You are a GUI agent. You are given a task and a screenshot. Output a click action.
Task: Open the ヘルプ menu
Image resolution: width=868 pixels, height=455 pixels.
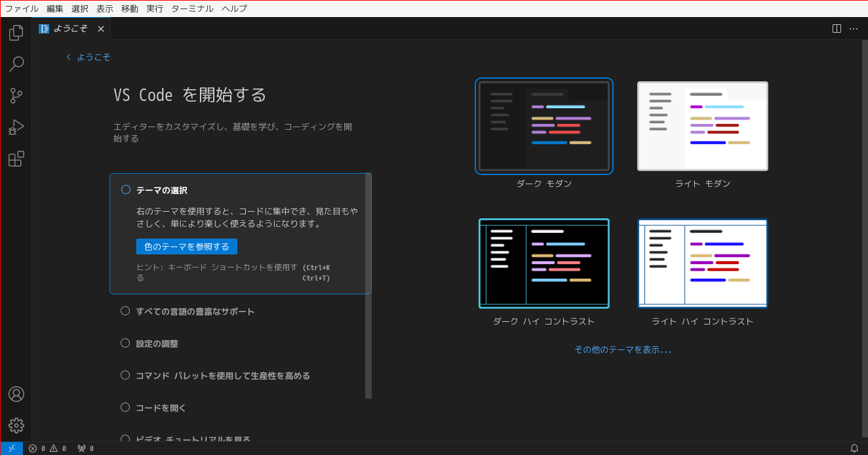tap(235, 9)
